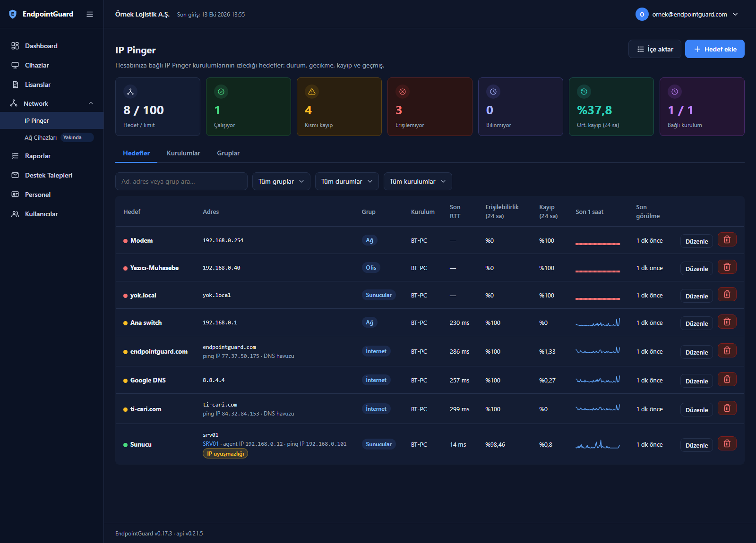Screen dimensions: 756x543
Task: Delete the Yazıcı-Muhasebe target with trash icon
Action: click(x=727, y=267)
